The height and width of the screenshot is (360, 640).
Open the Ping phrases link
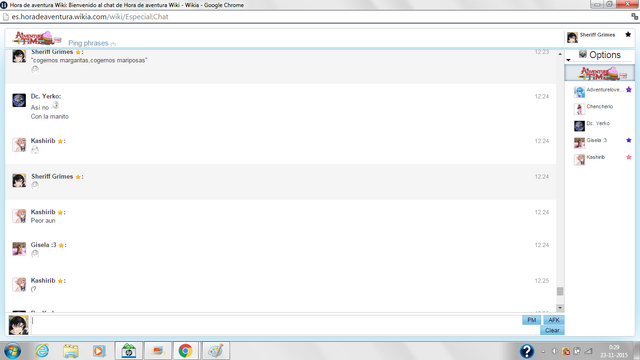tap(88, 43)
